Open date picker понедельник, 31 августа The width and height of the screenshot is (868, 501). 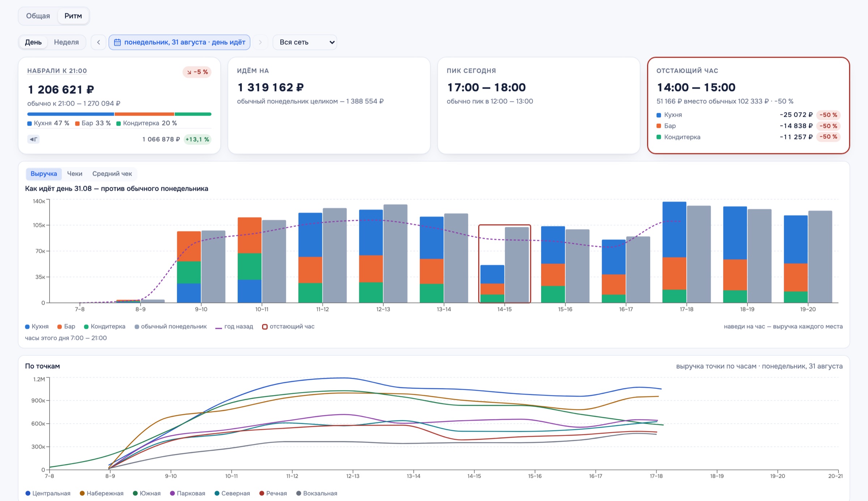click(179, 42)
